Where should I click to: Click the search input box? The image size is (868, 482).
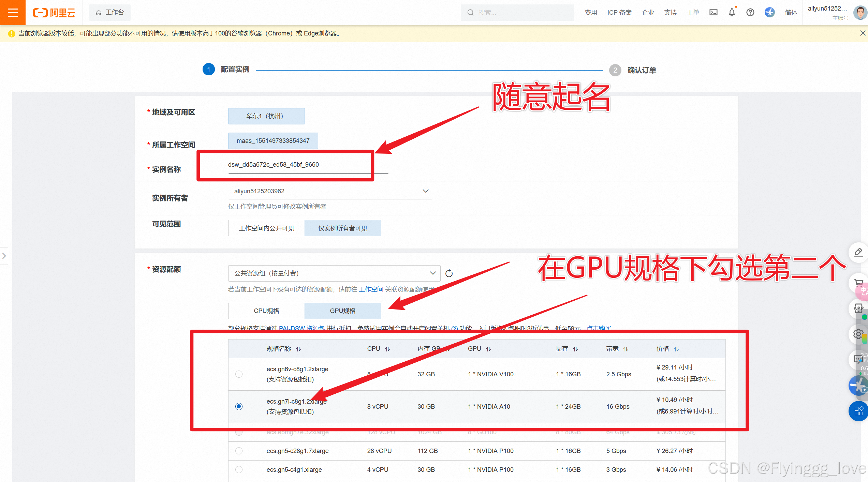click(517, 13)
